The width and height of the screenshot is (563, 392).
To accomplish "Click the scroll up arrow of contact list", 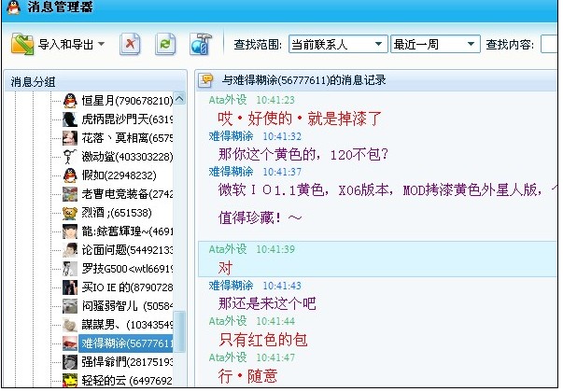I will coord(180,99).
